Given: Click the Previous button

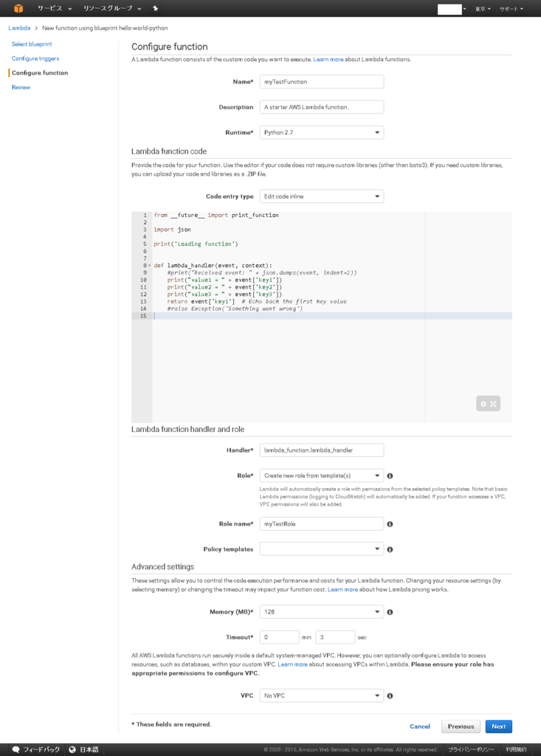Looking at the screenshot, I should click(461, 726).
